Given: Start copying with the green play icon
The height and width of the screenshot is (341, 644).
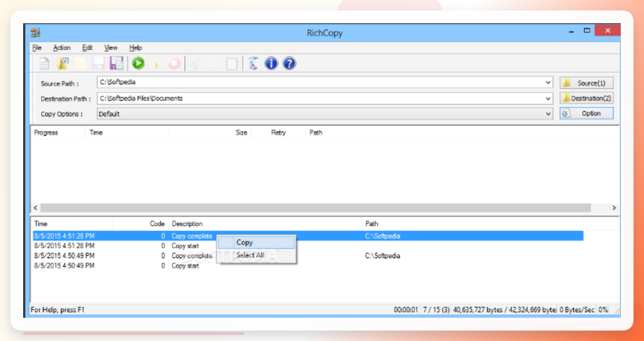Looking at the screenshot, I should coord(138,63).
